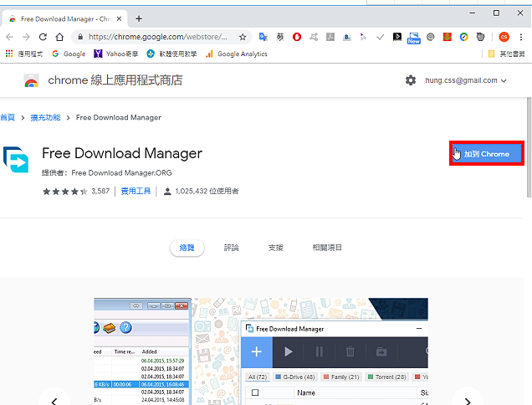Open the Google Translate extension icon
Viewport: 532px width, 405px height.
pos(263,37)
